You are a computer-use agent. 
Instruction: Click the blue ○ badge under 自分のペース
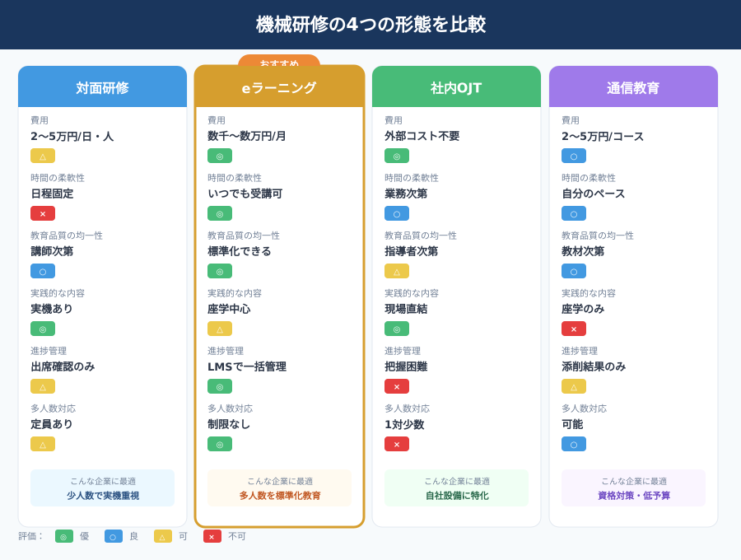(x=574, y=213)
